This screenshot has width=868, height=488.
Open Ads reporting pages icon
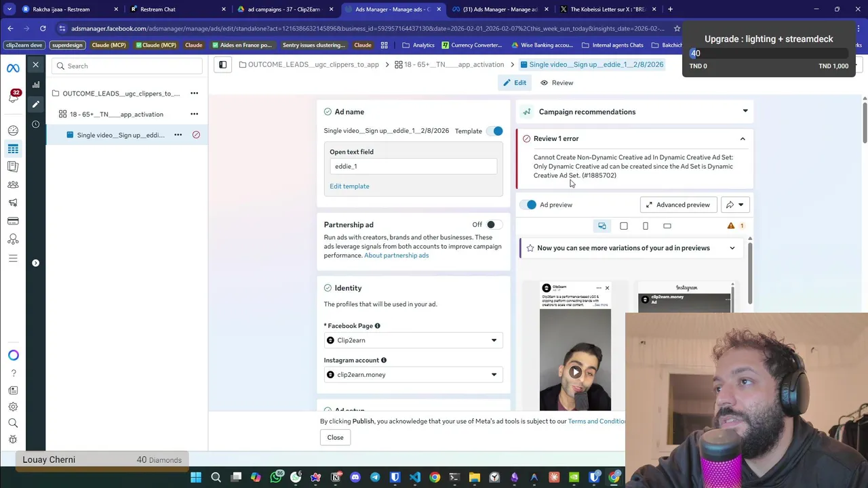point(13,167)
